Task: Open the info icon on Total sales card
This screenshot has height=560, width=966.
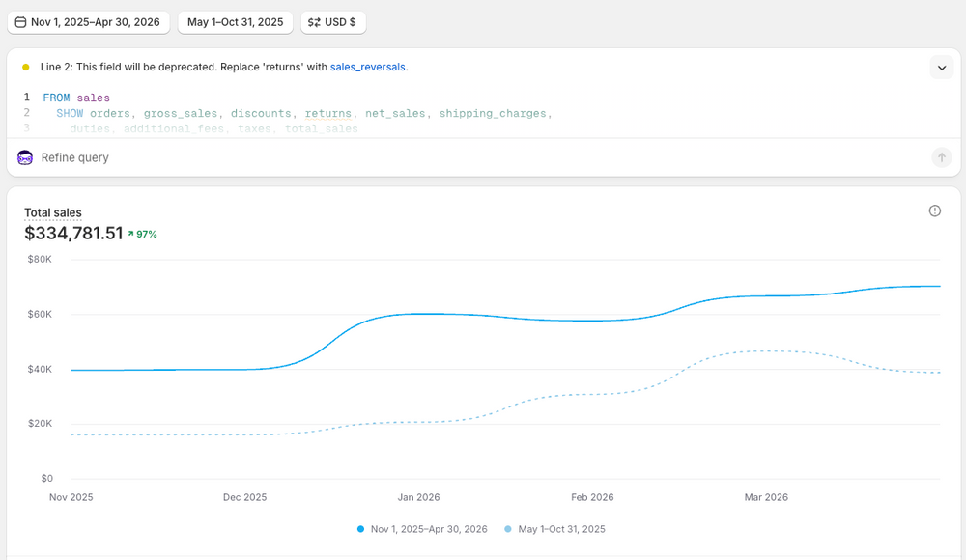Action: 934,210
